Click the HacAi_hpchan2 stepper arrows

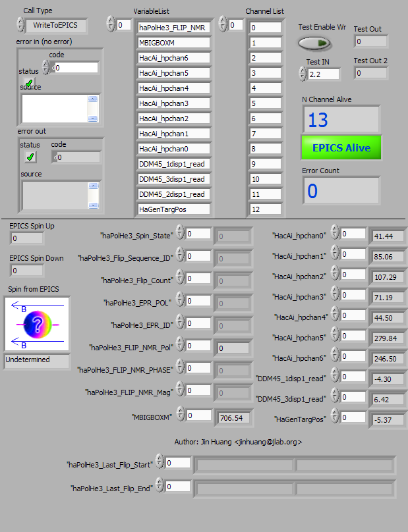pos(335,274)
